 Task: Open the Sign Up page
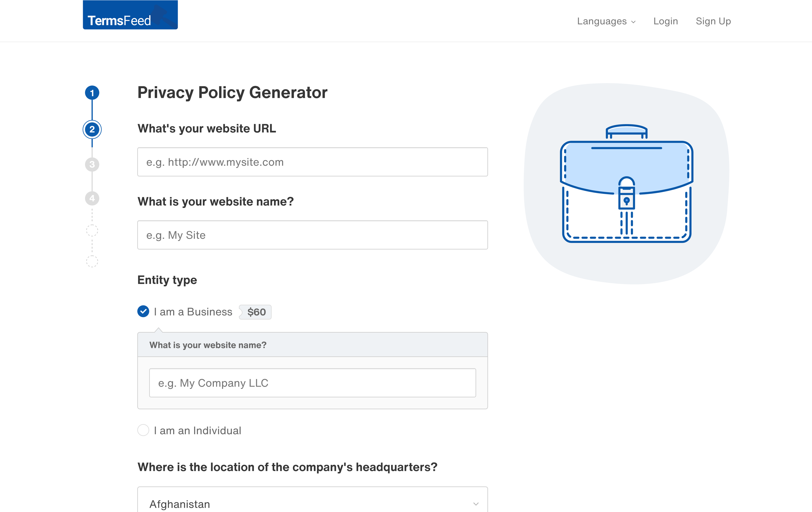[713, 21]
